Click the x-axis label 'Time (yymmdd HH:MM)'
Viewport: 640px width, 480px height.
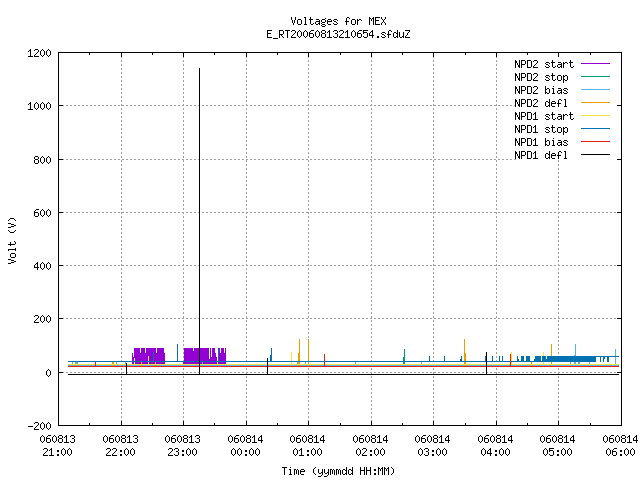(338, 471)
